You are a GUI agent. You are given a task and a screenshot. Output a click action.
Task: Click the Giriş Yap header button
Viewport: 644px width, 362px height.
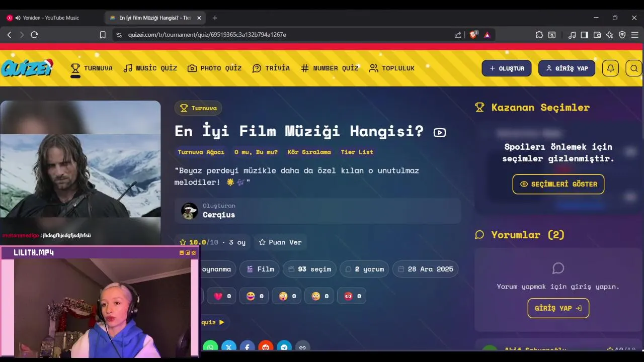(567, 68)
